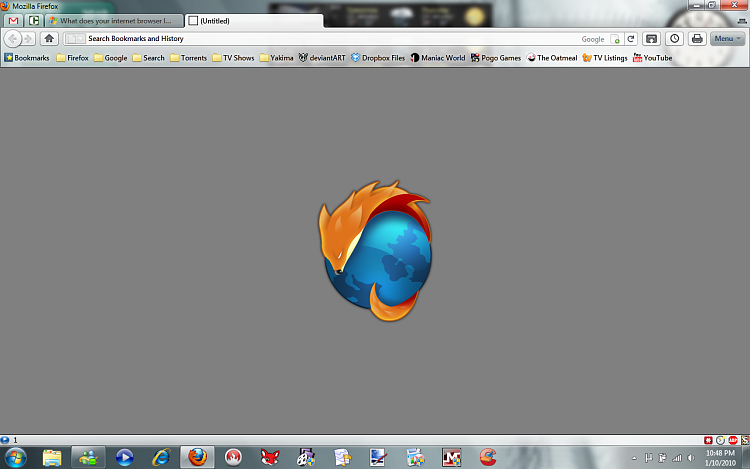Image resolution: width=750 pixels, height=469 pixels.
Task: Open the Home page button
Action: (x=49, y=38)
